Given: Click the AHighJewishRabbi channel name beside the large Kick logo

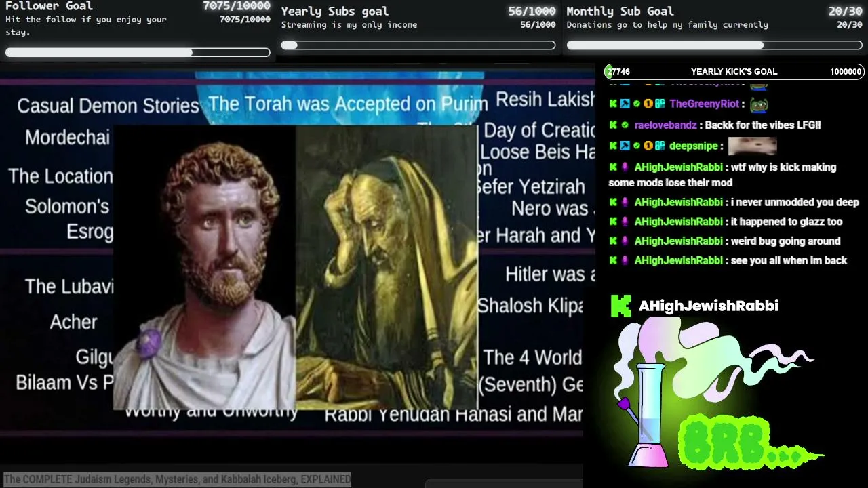Looking at the screenshot, I should (x=709, y=306).
